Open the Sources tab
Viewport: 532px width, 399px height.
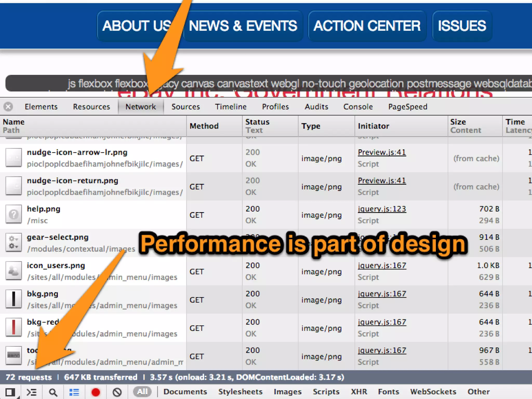[x=185, y=107]
